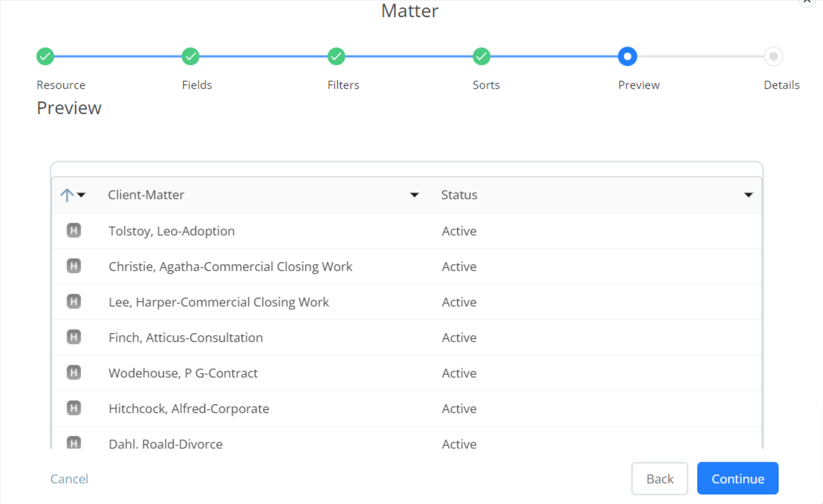This screenshot has width=823, height=504.
Task: Click the Fields step checkmark circle
Action: pyautogui.click(x=190, y=56)
